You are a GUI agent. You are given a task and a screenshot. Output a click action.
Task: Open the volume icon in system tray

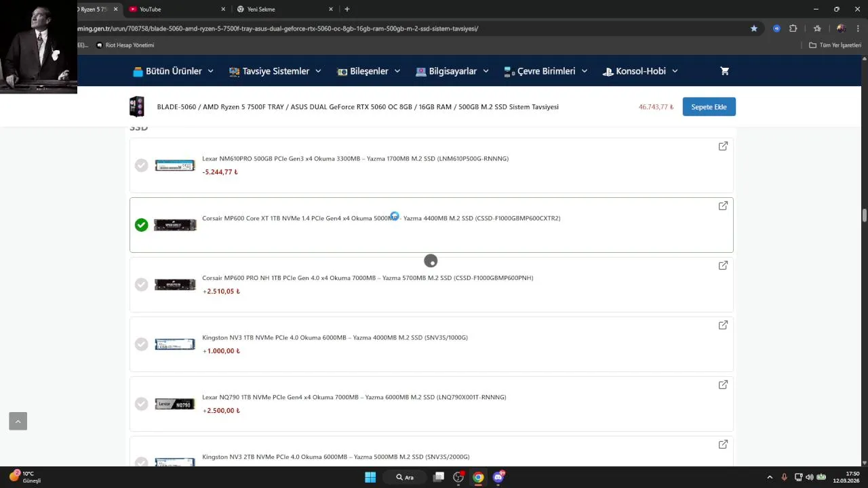pyautogui.click(x=809, y=477)
